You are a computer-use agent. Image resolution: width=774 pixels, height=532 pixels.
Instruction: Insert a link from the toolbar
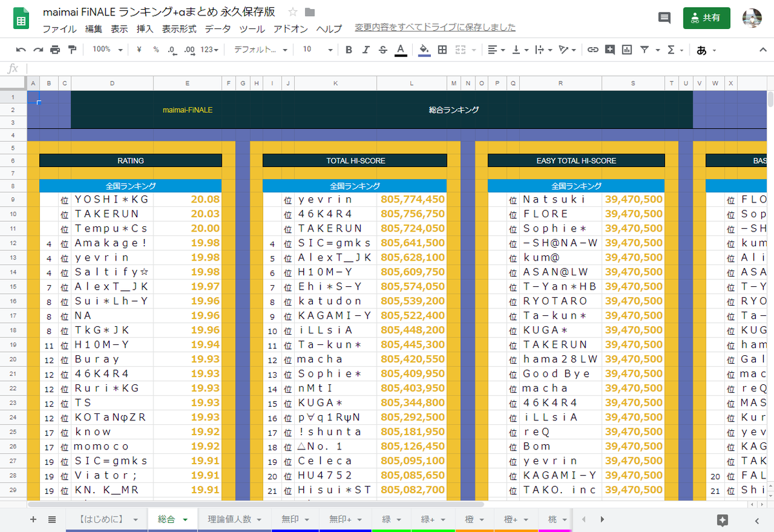pyautogui.click(x=593, y=50)
